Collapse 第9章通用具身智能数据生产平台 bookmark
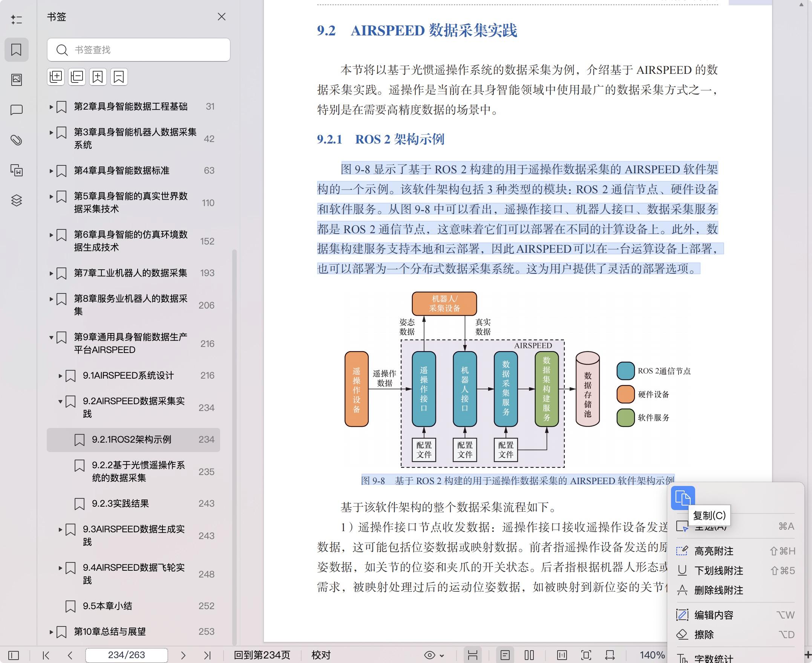This screenshot has width=812, height=663. pyautogui.click(x=51, y=337)
